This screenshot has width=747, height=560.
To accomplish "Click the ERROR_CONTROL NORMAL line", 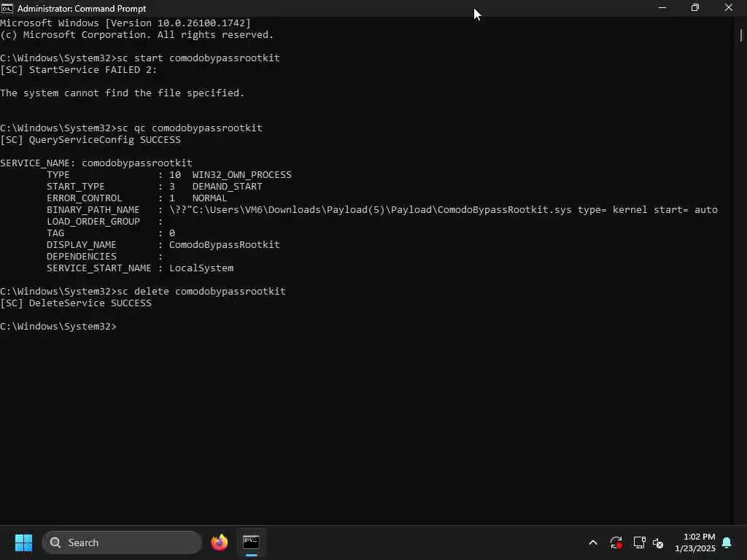I will [x=136, y=198].
